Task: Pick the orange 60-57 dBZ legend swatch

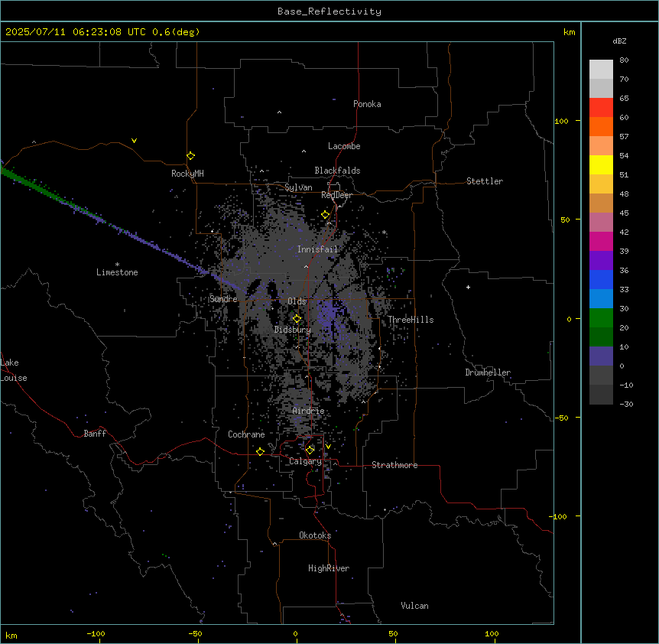Action: (x=601, y=126)
